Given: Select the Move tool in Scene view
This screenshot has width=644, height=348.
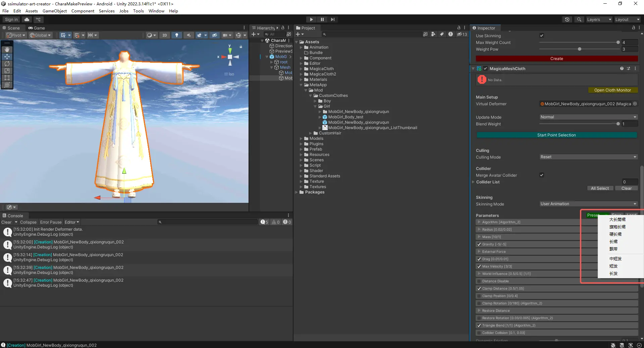Looking at the screenshot, I should 7,56.
